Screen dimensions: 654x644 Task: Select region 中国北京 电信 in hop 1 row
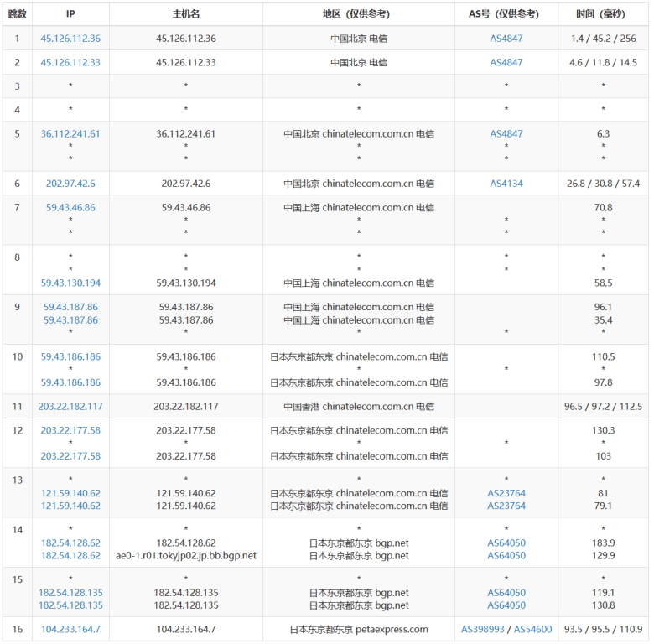pyautogui.click(x=359, y=39)
